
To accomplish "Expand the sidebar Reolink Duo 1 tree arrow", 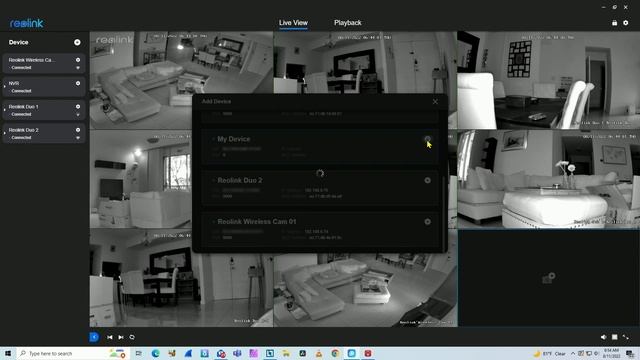I will pyautogui.click(x=4, y=110).
